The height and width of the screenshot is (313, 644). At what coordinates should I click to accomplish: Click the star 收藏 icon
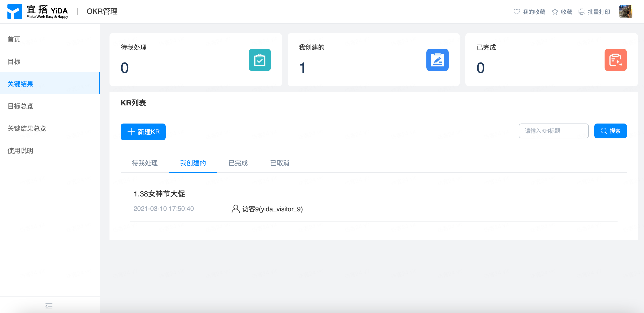554,12
